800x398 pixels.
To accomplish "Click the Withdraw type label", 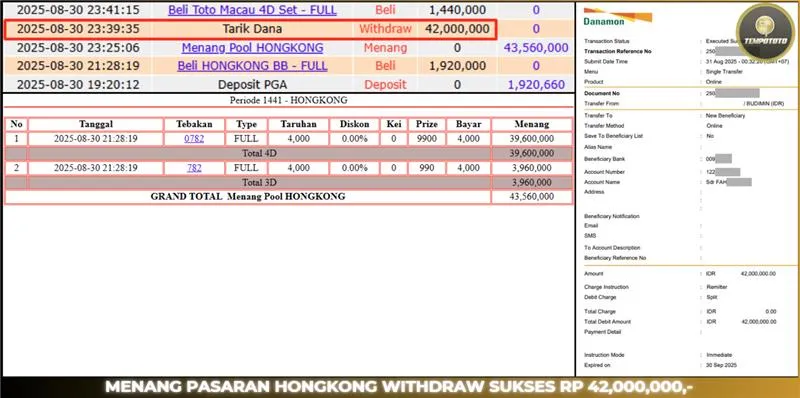I will pos(385,29).
